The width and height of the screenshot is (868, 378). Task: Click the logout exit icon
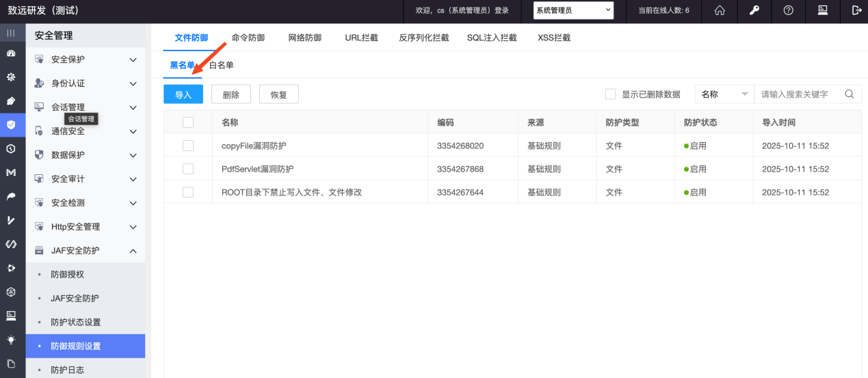[x=856, y=10]
